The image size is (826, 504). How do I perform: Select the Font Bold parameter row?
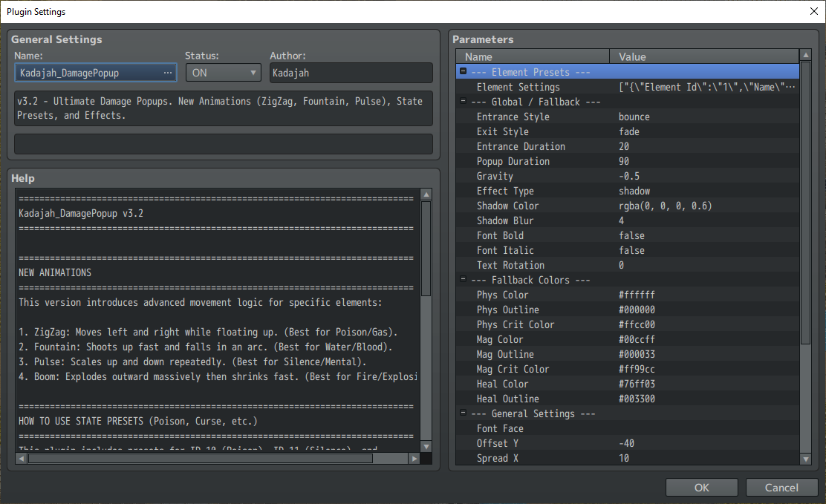click(x=628, y=235)
